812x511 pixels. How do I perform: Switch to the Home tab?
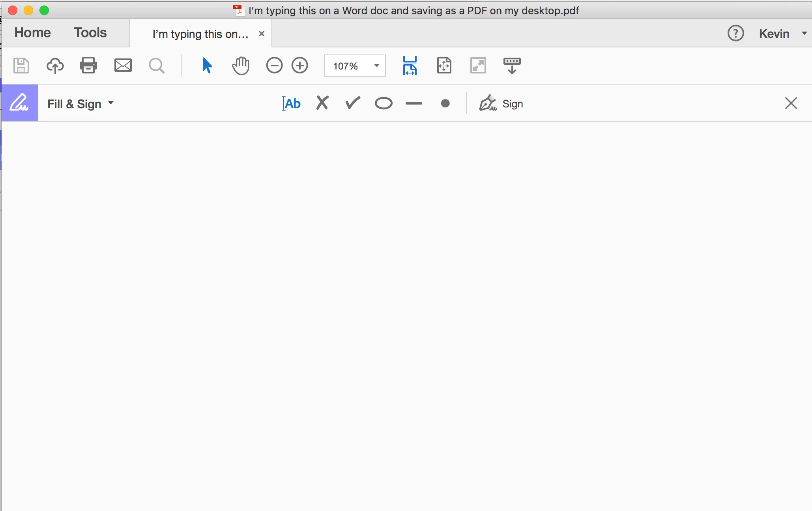tap(33, 33)
